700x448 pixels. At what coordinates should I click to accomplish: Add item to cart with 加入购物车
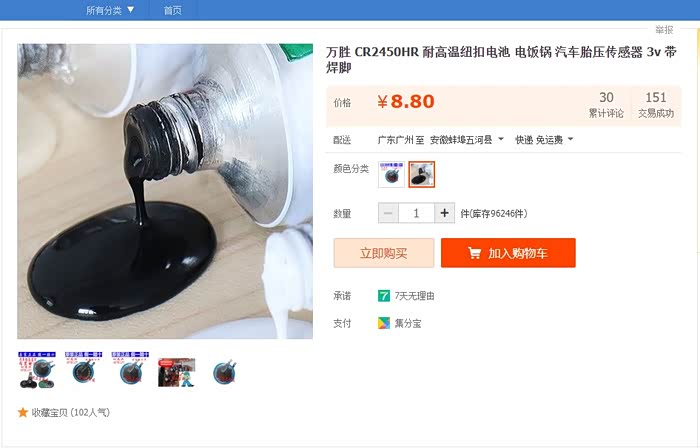coord(508,253)
